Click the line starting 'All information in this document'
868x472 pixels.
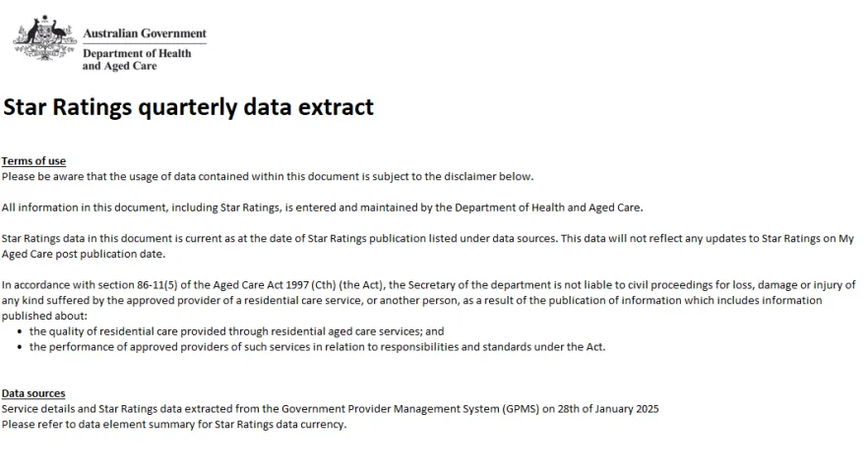(x=322, y=207)
